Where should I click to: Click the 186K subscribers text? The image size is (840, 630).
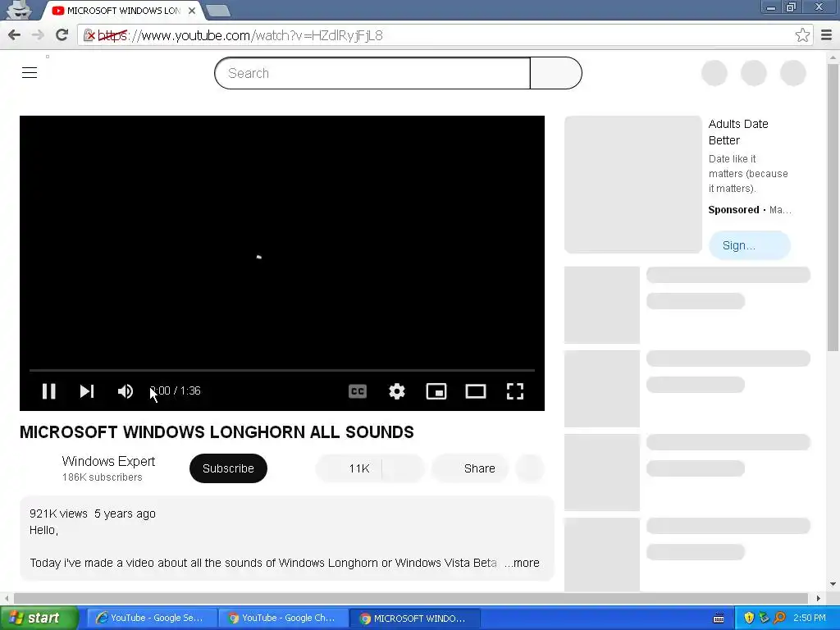pyautogui.click(x=103, y=477)
